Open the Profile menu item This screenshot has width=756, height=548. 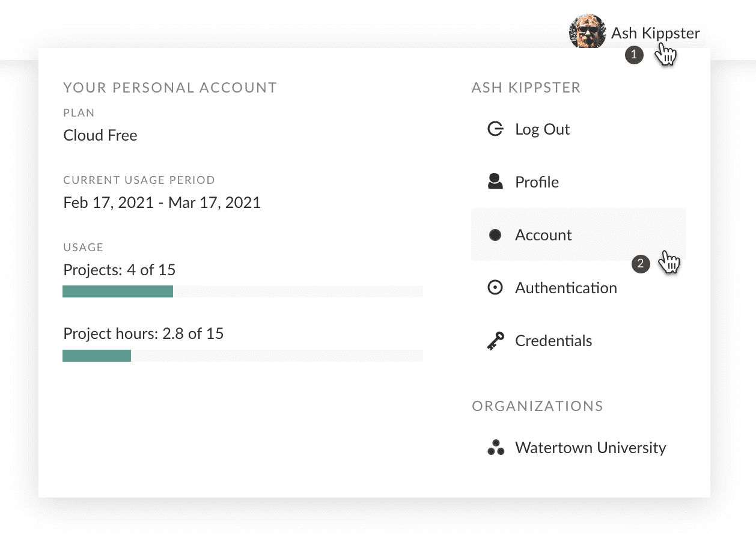coord(536,181)
